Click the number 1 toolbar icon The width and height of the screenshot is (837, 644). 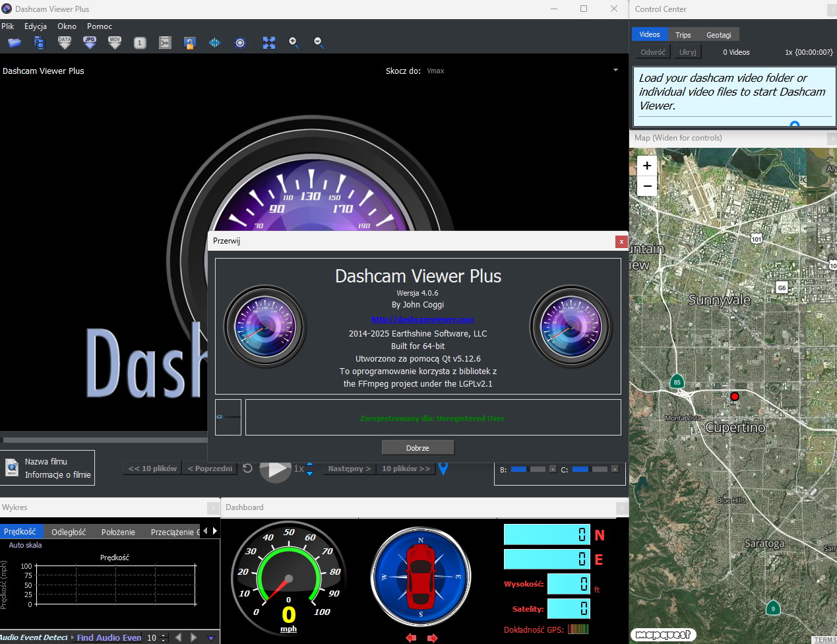[140, 43]
